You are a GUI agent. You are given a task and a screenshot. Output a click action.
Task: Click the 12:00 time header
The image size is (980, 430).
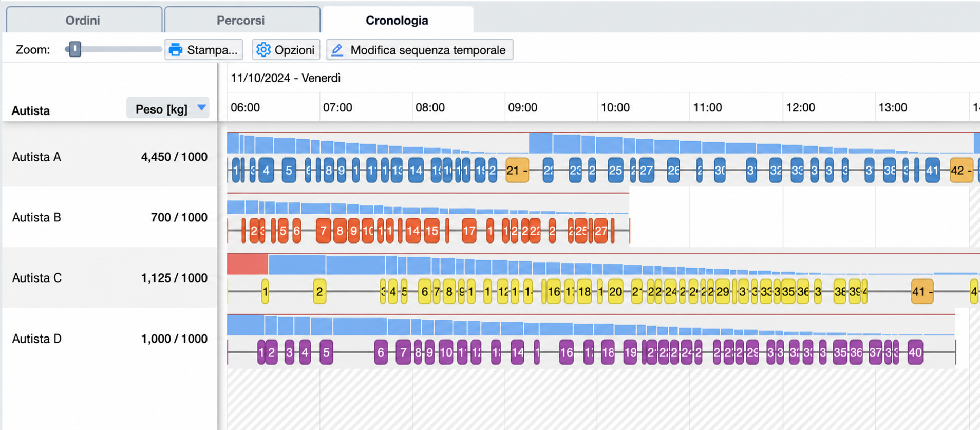800,107
